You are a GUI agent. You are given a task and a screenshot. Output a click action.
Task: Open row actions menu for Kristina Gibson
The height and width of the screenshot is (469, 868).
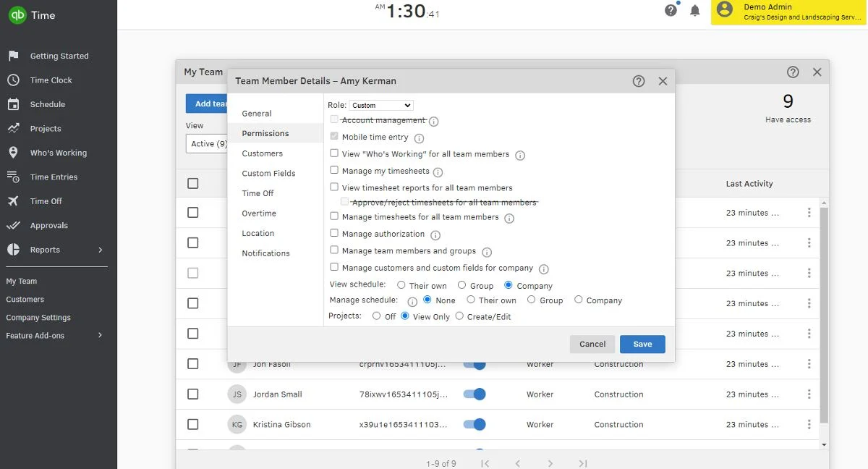[809, 425]
